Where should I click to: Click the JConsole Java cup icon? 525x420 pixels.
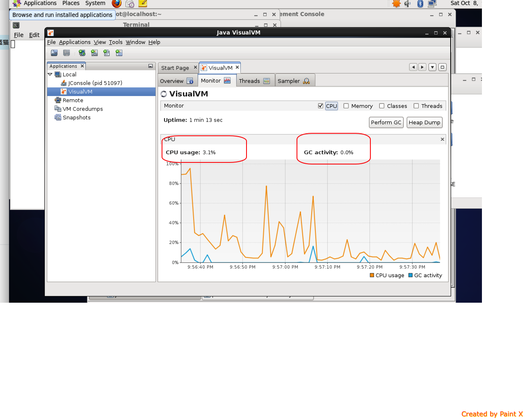(64, 83)
